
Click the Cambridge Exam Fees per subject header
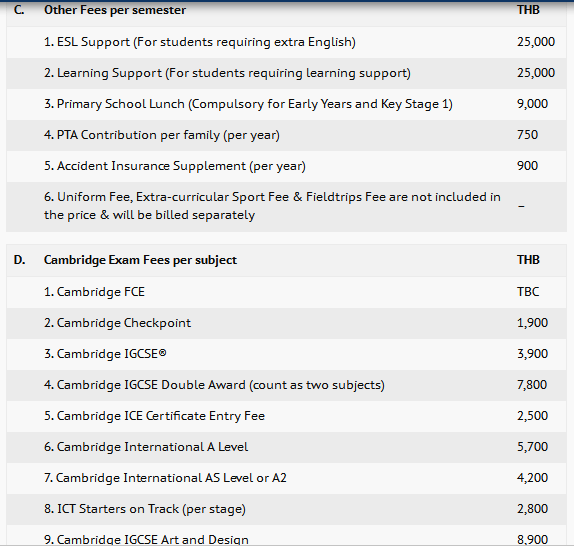coord(140,260)
